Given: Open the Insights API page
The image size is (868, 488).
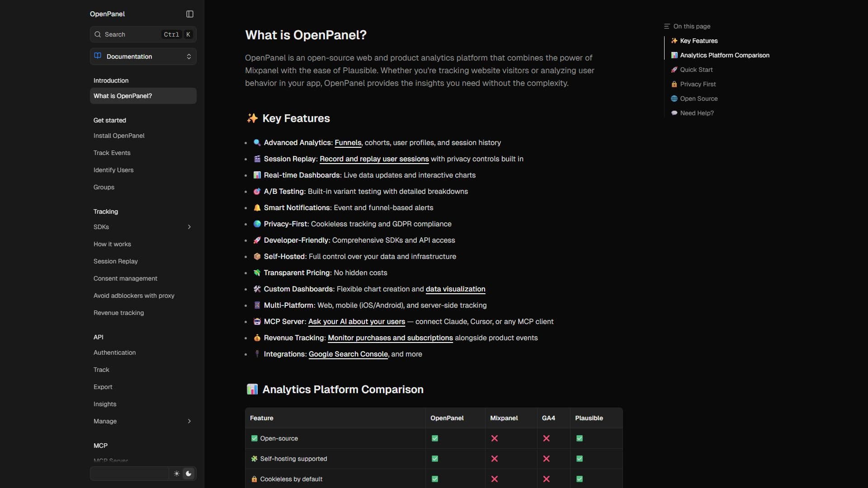Looking at the screenshot, I should click(x=105, y=404).
